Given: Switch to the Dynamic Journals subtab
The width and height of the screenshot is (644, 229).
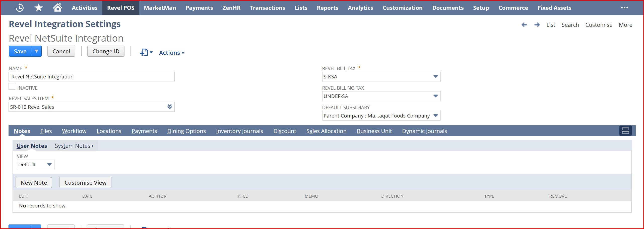Looking at the screenshot, I should (x=424, y=131).
